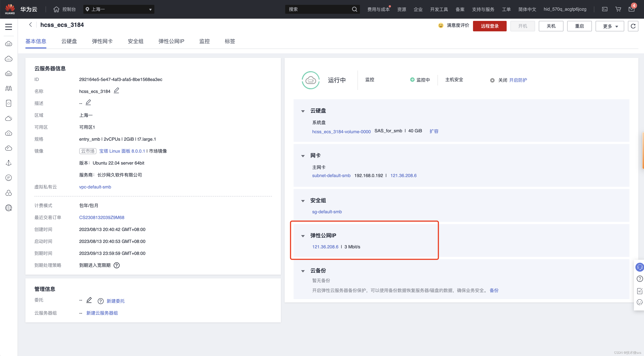The width and height of the screenshot is (644, 356).
Task: Collapse the 弹性公网IP section
Action: tap(303, 236)
